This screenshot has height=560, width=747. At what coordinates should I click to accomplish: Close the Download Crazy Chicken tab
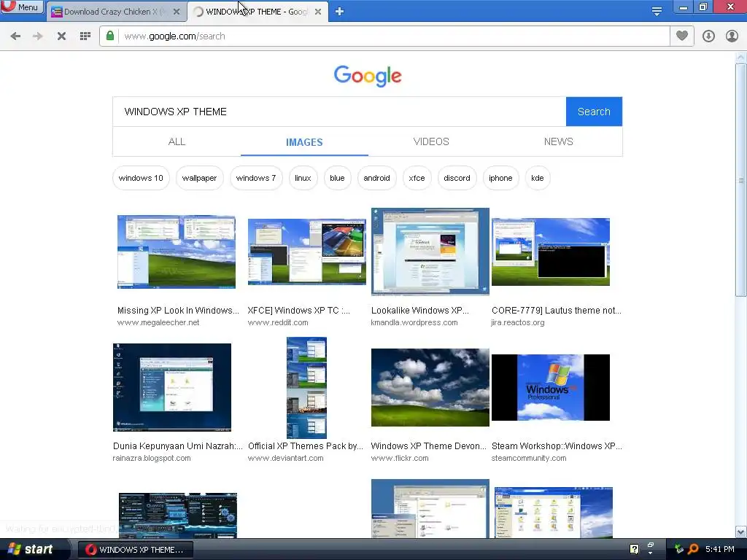pyautogui.click(x=177, y=12)
